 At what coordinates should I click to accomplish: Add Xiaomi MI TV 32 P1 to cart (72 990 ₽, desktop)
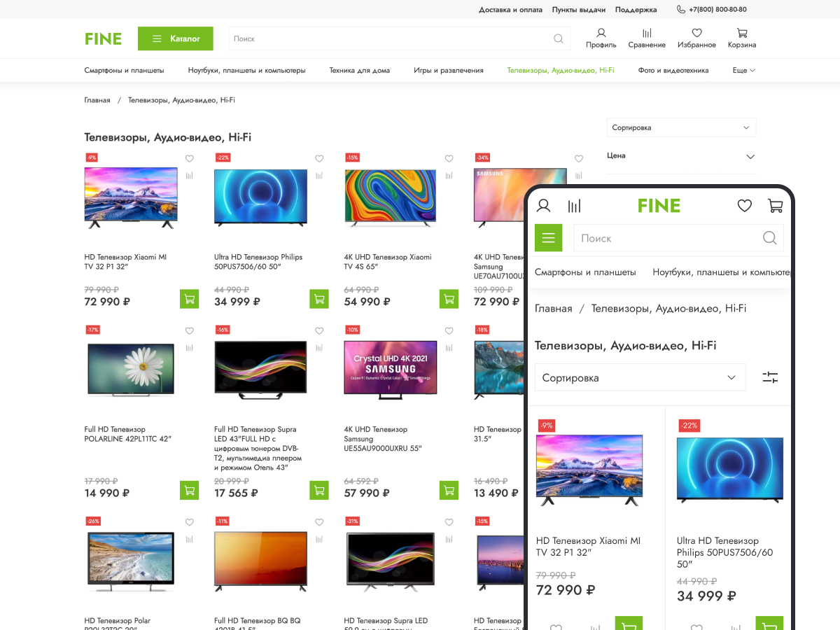pos(189,299)
